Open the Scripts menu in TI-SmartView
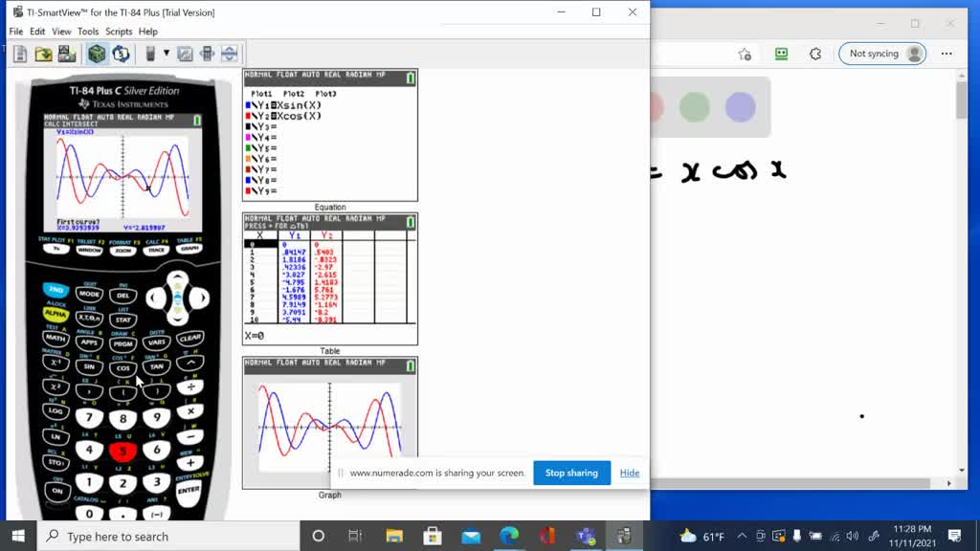980x551 pixels. pyautogui.click(x=119, y=31)
